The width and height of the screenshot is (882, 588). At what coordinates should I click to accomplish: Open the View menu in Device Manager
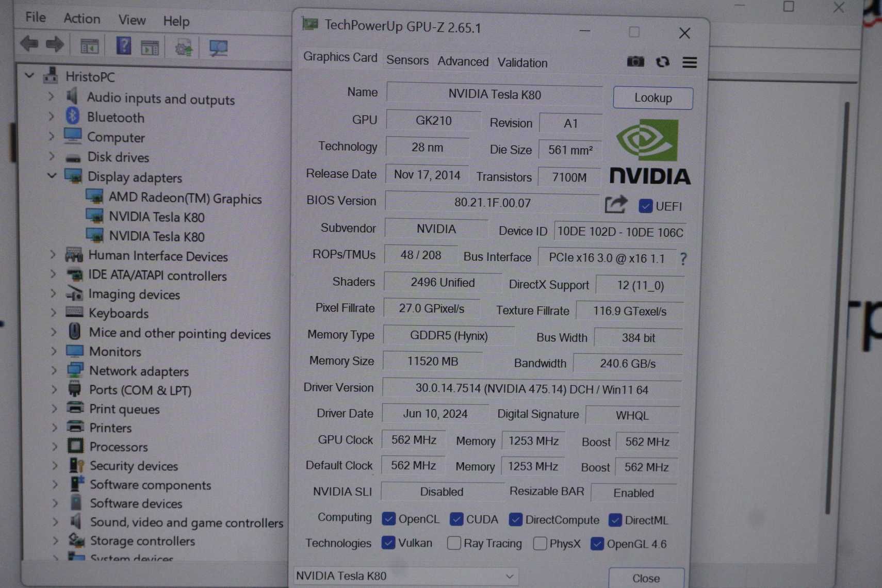(x=132, y=20)
